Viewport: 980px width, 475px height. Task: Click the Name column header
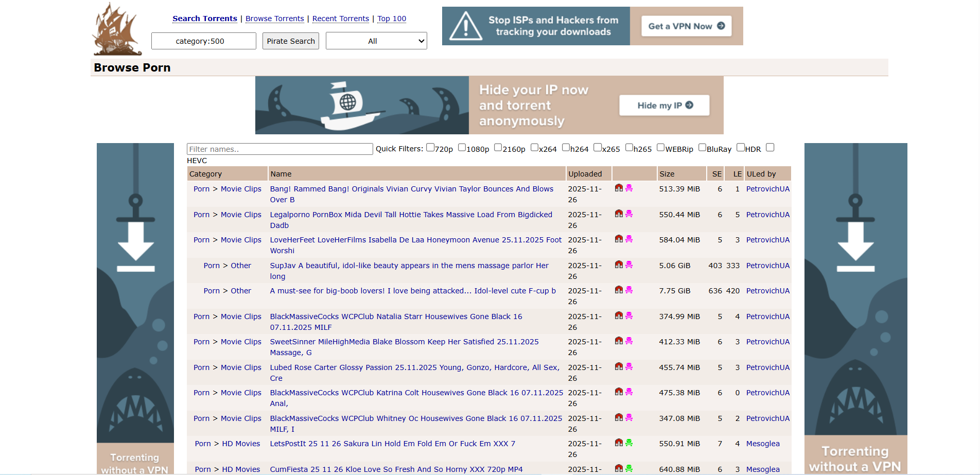coord(416,174)
